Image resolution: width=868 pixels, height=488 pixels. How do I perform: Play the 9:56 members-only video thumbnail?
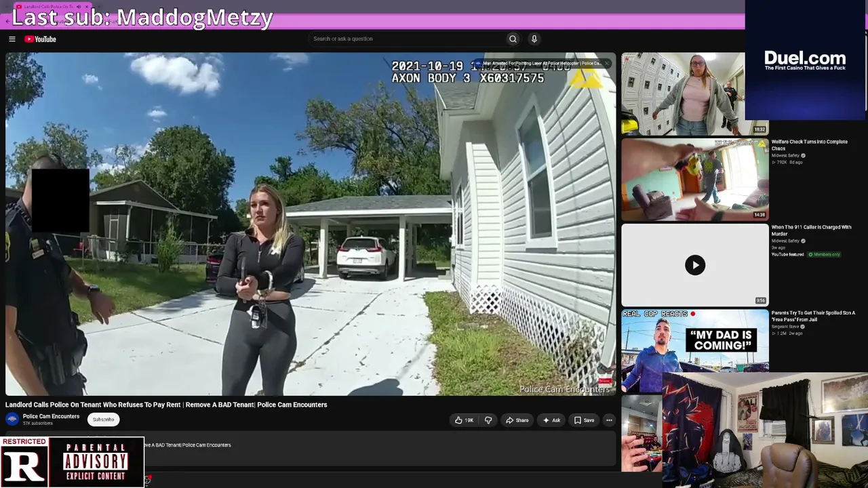(x=694, y=265)
